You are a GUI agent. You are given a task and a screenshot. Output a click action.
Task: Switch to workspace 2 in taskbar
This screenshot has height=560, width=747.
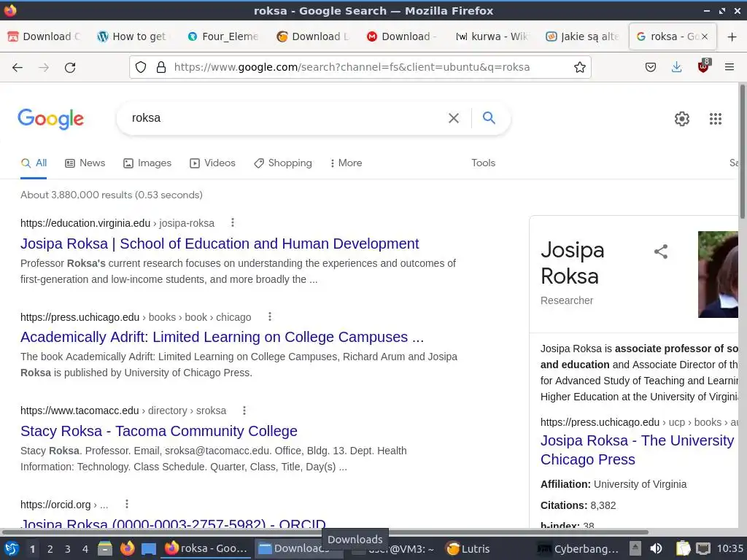point(50,549)
